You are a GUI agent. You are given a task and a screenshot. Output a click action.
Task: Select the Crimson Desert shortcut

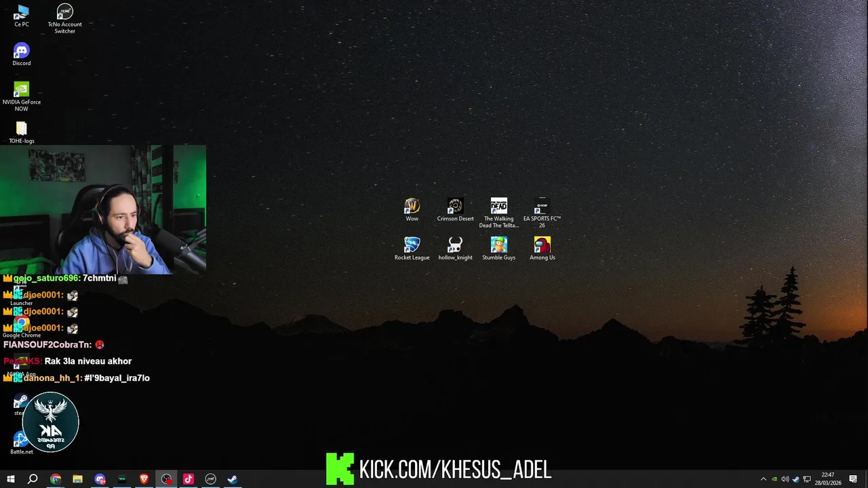[455, 209]
